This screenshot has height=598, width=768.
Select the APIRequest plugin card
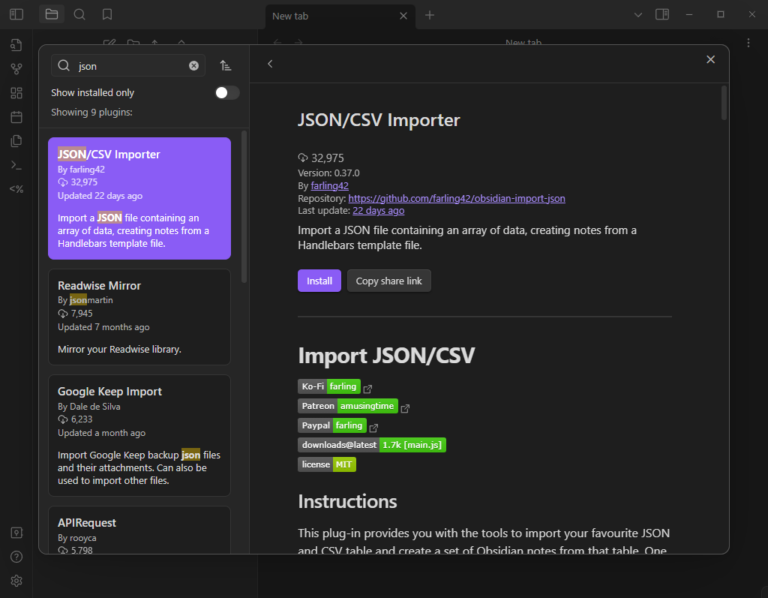coord(140,530)
